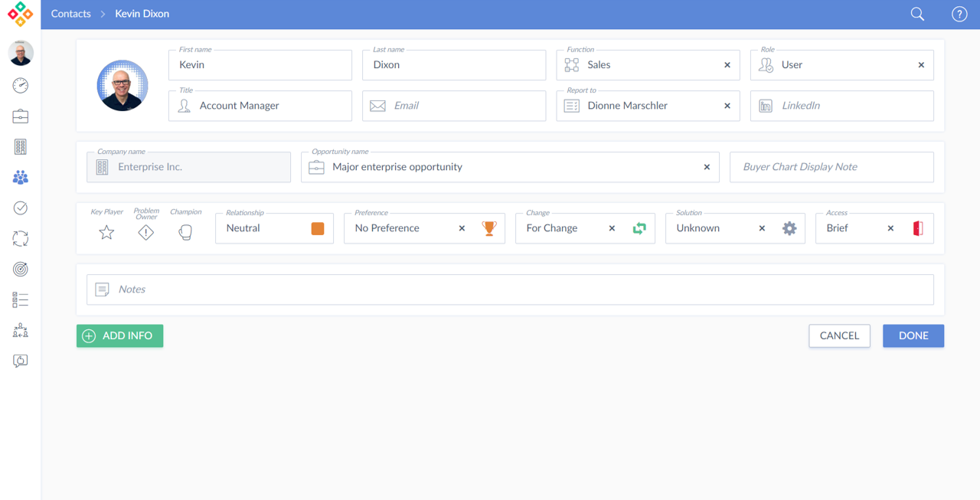Viewport: 980px width, 500px height.
Task: Open the companies building icon in sidebar
Action: point(21,147)
